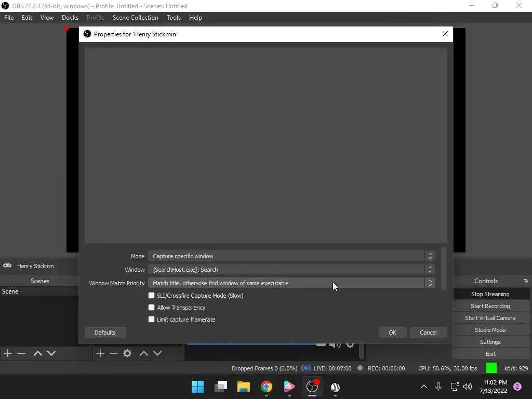The width and height of the screenshot is (532, 399).
Task: Open Window Match Priority dropdown
Action: (x=291, y=283)
